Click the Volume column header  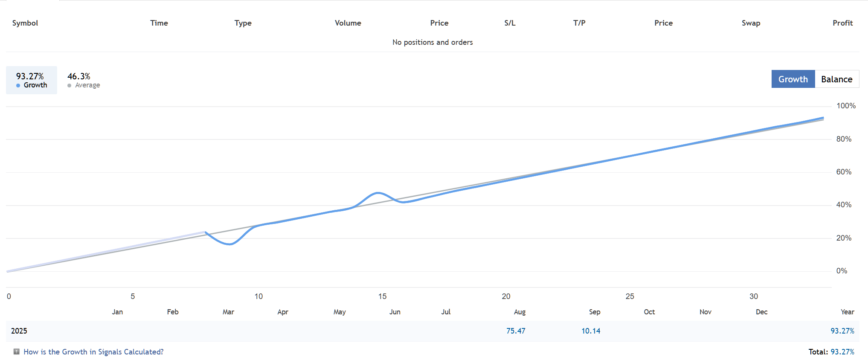coord(348,23)
